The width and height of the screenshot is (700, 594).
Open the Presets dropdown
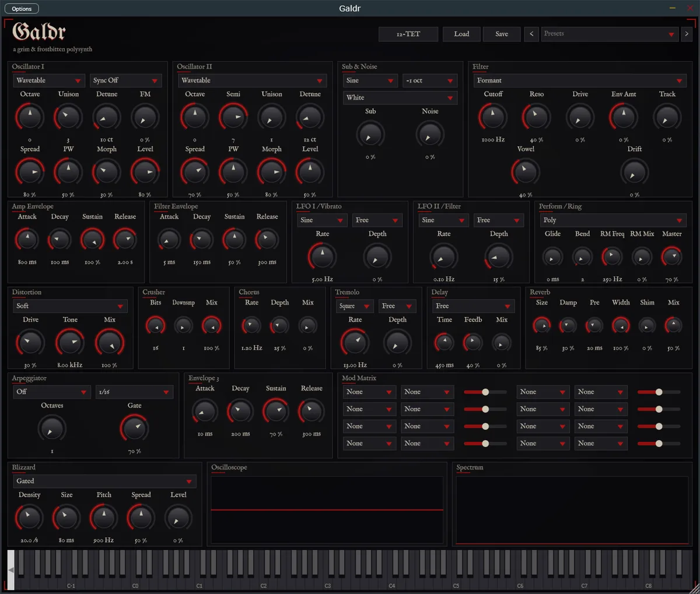(x=610, y=34)
